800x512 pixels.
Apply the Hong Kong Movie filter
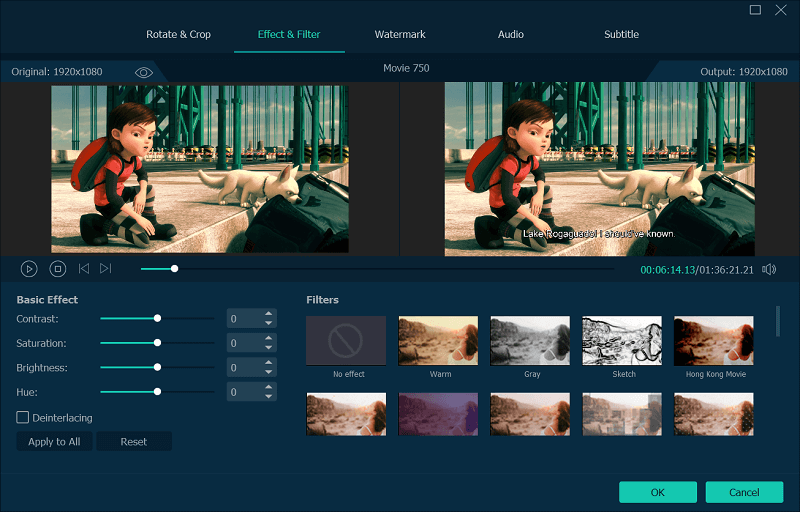[714, 341]
